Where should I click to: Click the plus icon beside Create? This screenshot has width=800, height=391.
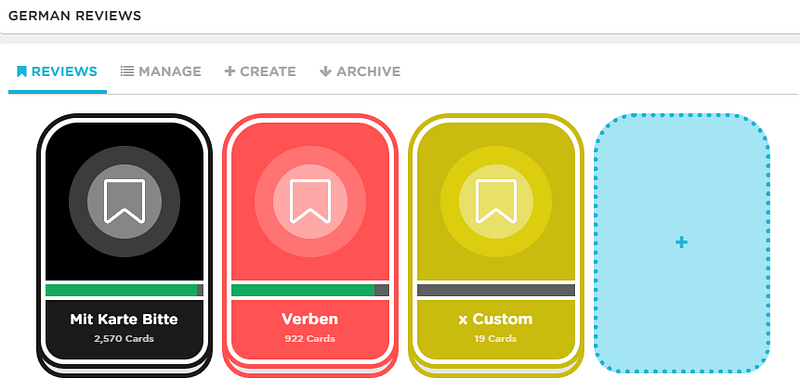coord(230,71)
